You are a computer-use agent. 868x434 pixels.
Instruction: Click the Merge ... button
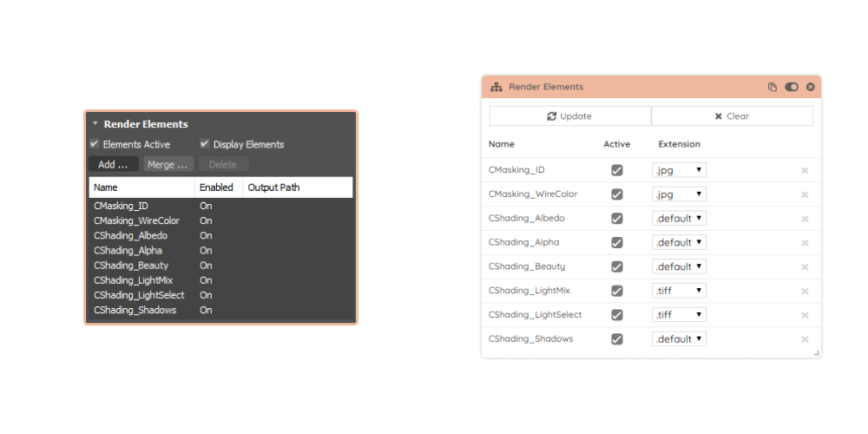(169, 164)
